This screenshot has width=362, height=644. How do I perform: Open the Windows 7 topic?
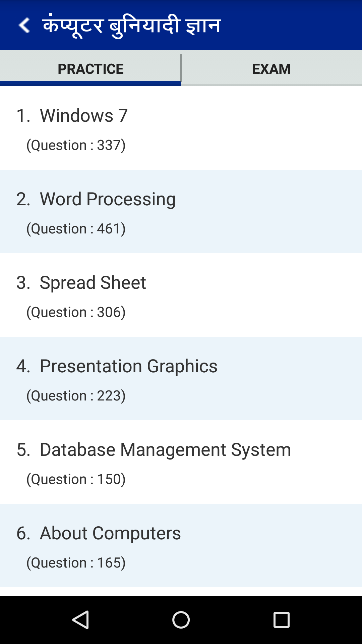pos(84,116)
